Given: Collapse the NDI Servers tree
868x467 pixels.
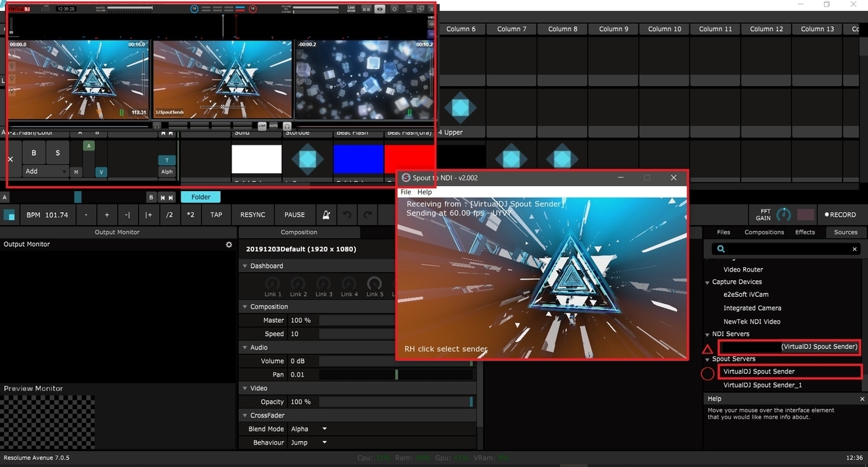Looking at the screenshot, I should (707, 335).
